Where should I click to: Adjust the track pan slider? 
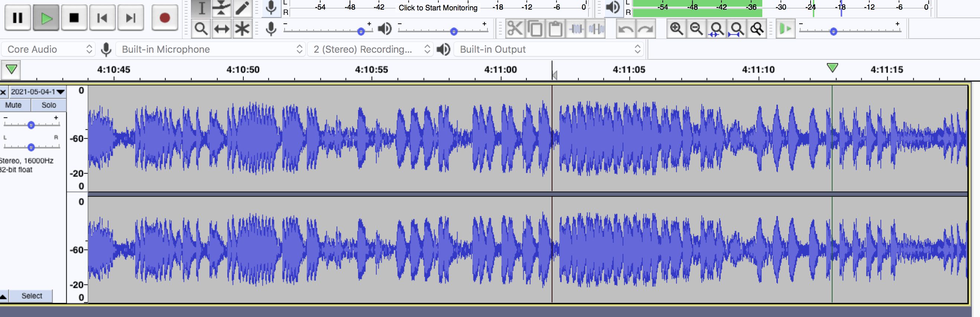point(31,147)
